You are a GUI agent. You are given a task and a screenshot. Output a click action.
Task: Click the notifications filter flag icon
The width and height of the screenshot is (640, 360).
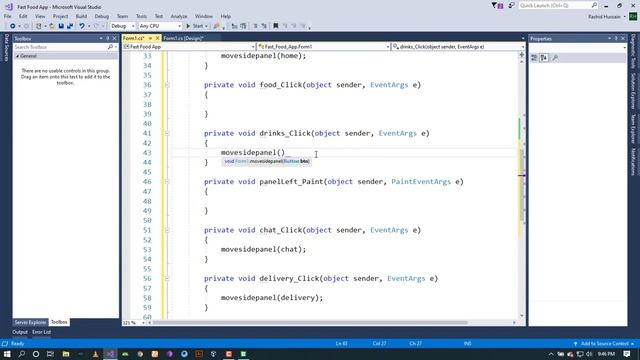coord(497,6)
